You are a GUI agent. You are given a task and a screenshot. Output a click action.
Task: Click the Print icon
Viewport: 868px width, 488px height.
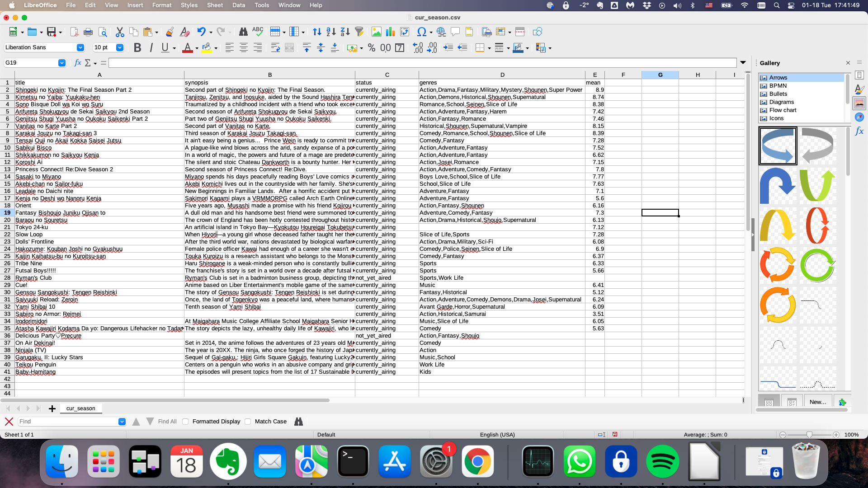[88, 32]
